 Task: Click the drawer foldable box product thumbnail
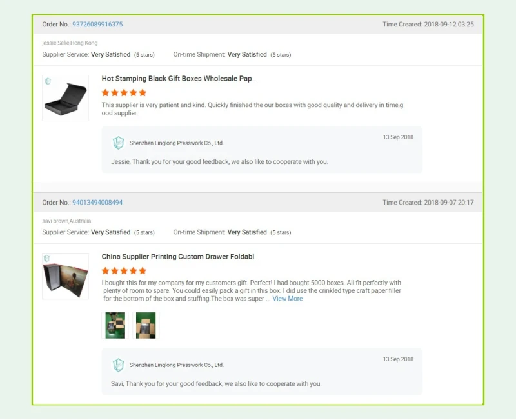[x=65, y=277]
